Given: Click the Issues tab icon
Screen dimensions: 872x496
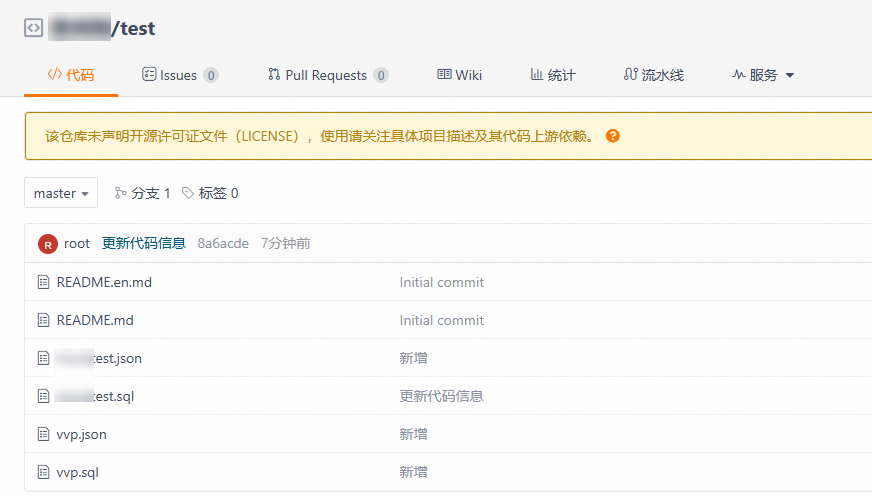Looking at the screenshot, I should (x=149, y=74).
